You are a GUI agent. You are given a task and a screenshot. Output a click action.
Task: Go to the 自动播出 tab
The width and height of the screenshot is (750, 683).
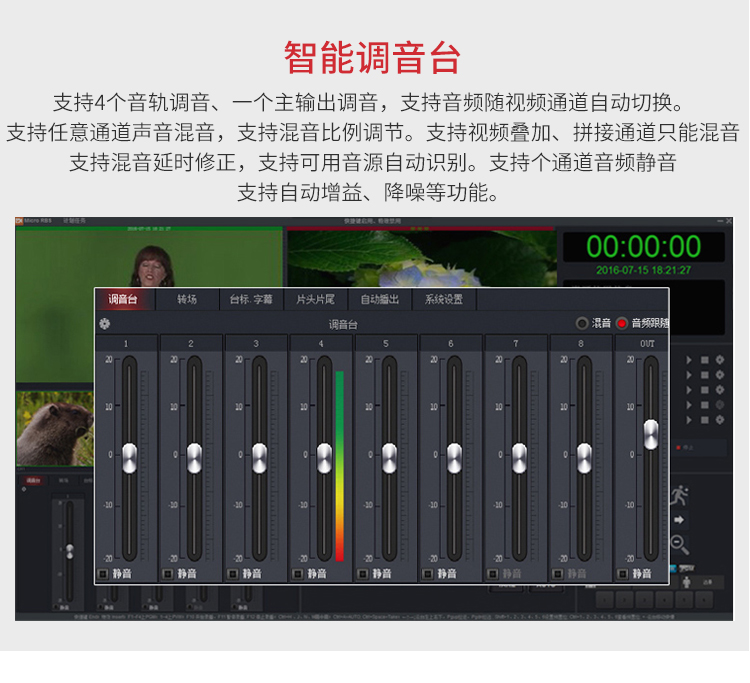coord(380,299)
